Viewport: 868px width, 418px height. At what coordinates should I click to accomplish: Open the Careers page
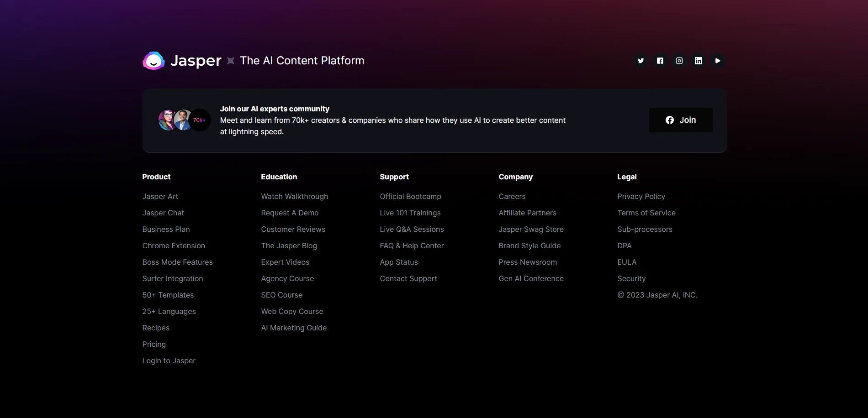coord(512,196)
